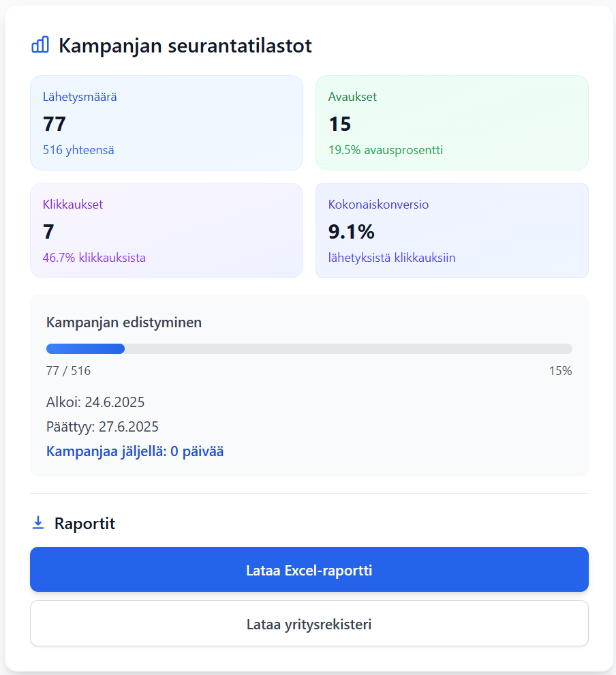
Task: Click the campaign progress bar
Action: click(309, 349)
